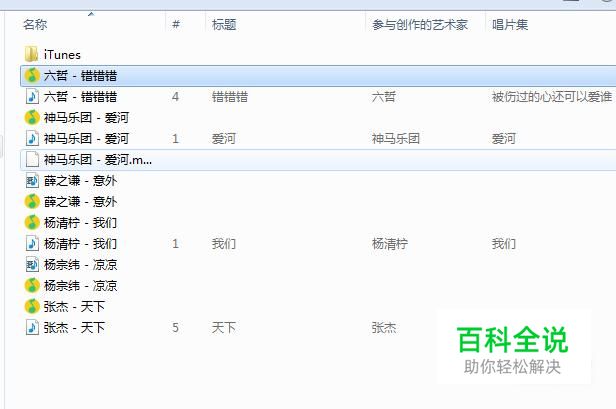The width and height of the screenshot is (616, 409).
Task: Open the iTunes folder icon
Action: point(31,54)
